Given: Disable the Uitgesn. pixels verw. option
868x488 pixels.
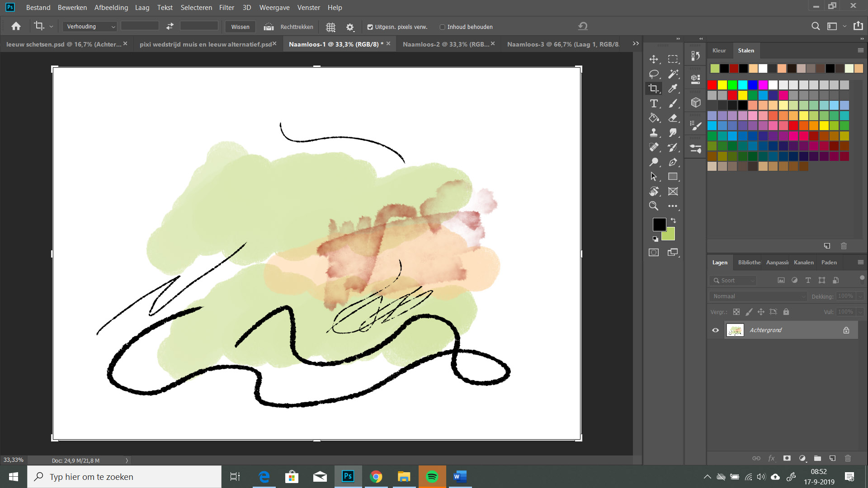Looking at the screenshot, I should 370,27.
